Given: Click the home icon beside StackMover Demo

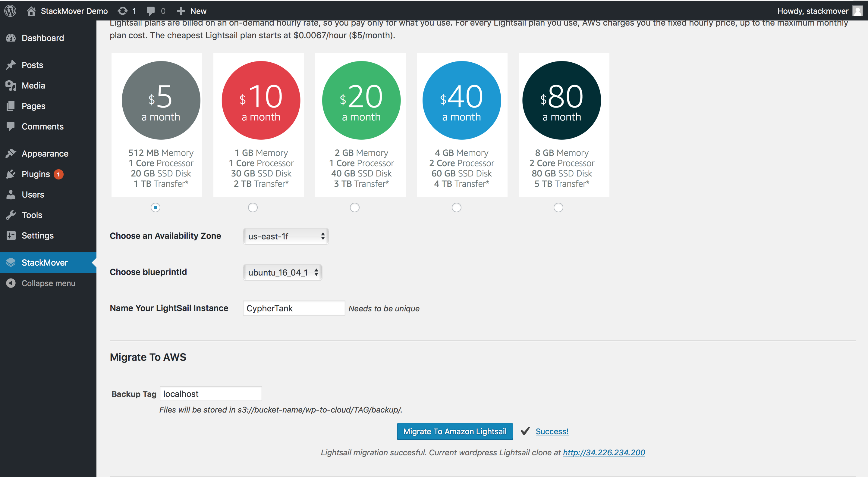Looking at the screenshot, I should coord(31,11).
